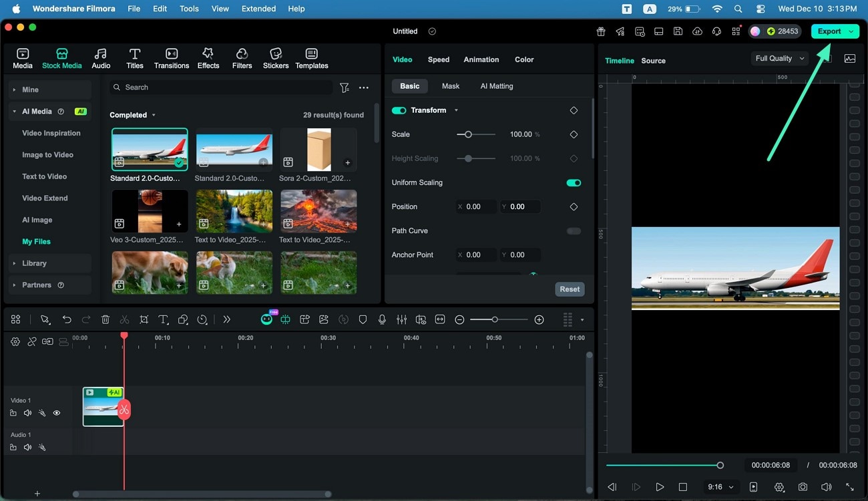The width and height of the screenshot is (868, 501).
Task: Enable the Path Curve toggle
Action: pyautogui.click(x=573, y=230)
